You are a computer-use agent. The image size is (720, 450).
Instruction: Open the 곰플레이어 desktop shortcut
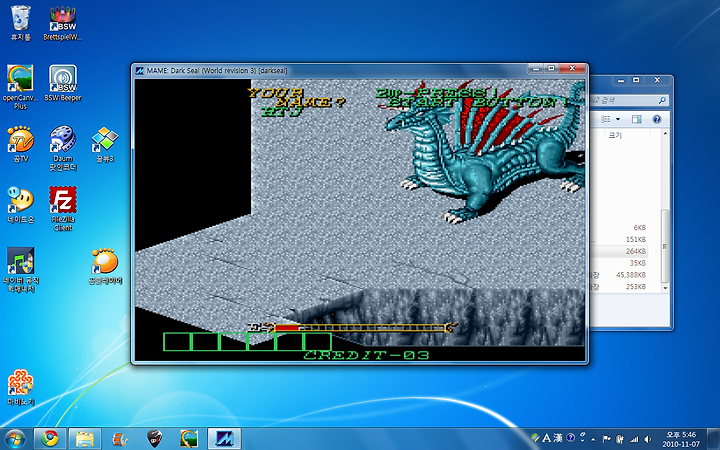[x=105, y=266]
